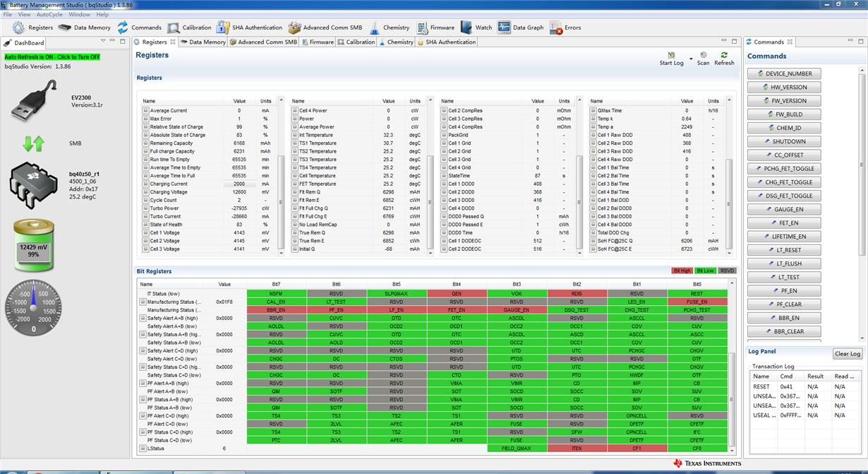Refresh the register values
The height and width of the screenshot is (474, 868).
click(724, 59)
